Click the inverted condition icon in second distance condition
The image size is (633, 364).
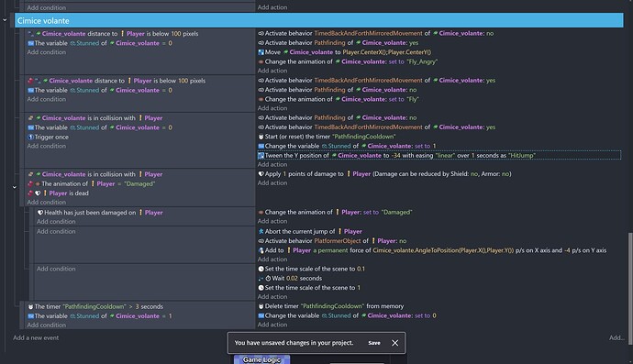(x=30, y=81)
